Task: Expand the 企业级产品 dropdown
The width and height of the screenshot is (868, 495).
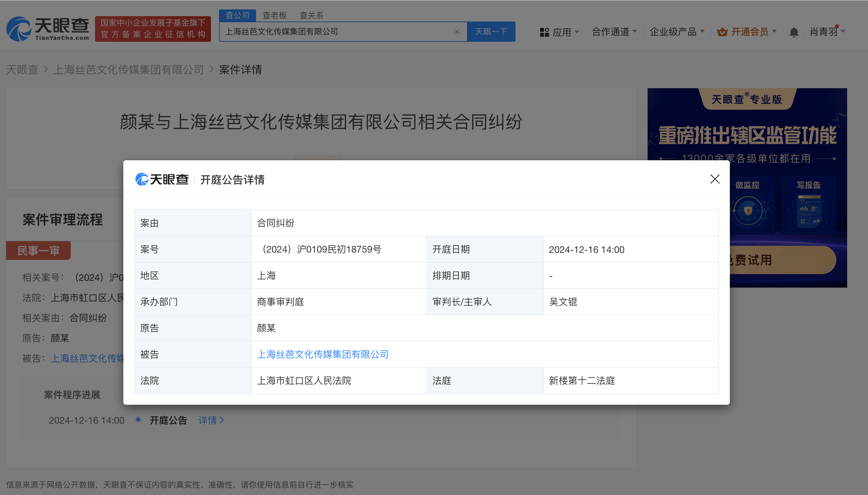Action: [x=677, y=32]
